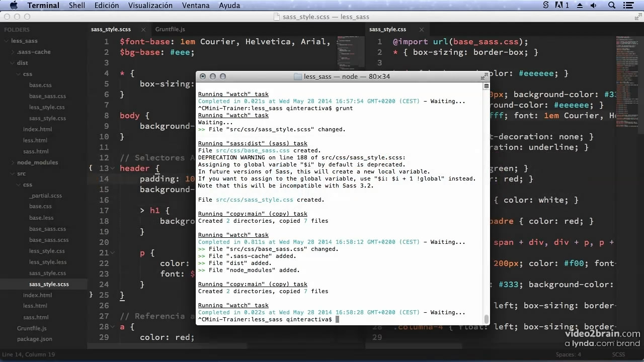Open the Ayuda menu
Viewport: 644px width, 362px height.
(229, 6)
